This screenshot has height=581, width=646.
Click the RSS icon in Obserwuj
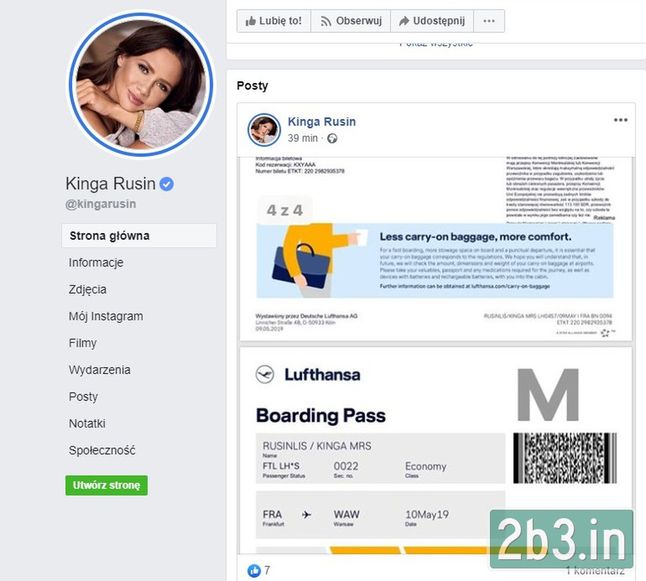[x=326, y=21]
